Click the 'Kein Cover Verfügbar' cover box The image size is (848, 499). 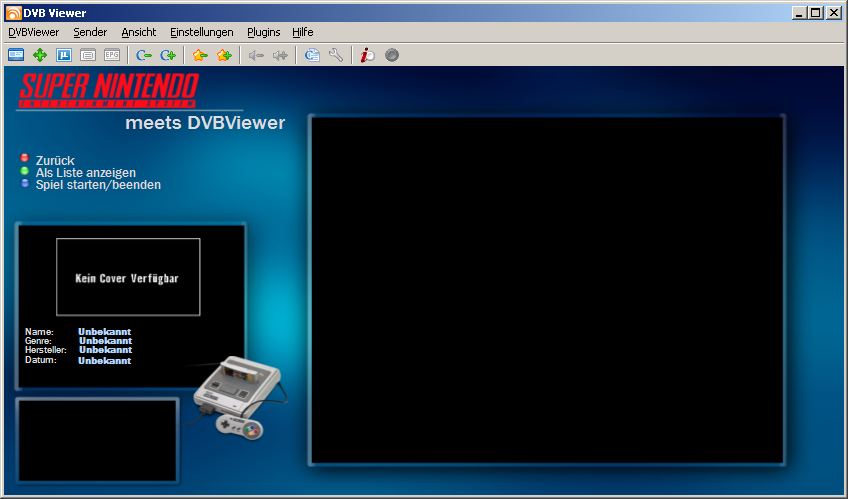[x=128, y=277]
